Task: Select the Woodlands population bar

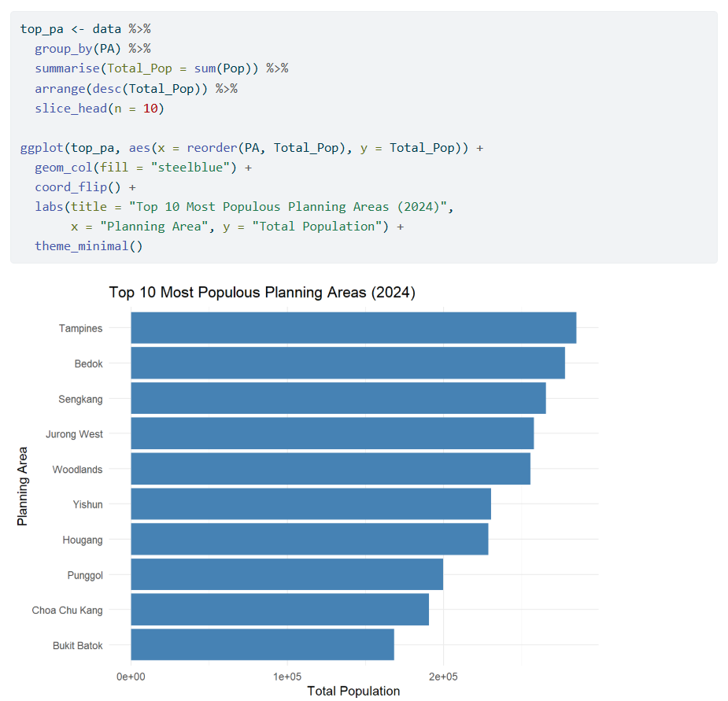Action: pos(330,469)
